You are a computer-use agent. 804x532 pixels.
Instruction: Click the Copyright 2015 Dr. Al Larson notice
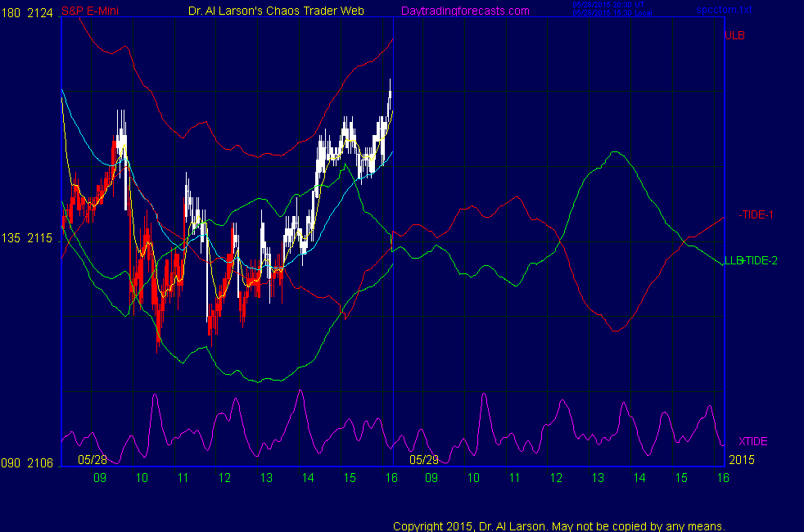559,526
